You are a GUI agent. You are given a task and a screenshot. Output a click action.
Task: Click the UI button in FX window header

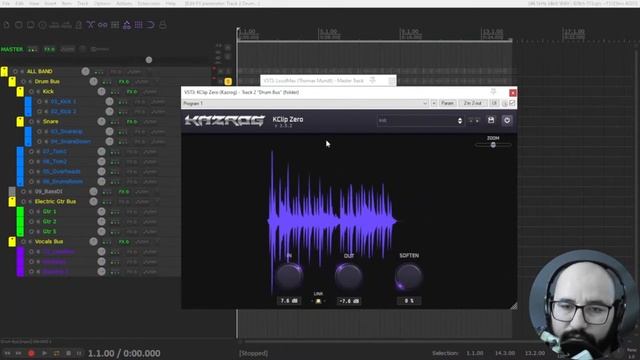[494, 104]
